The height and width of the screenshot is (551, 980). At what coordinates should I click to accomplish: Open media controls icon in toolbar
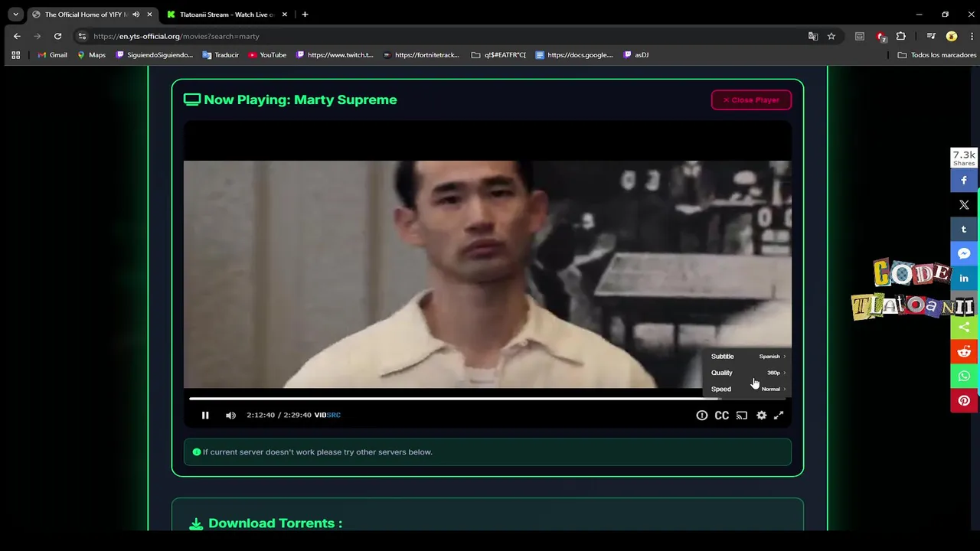[x=931, y=36]
